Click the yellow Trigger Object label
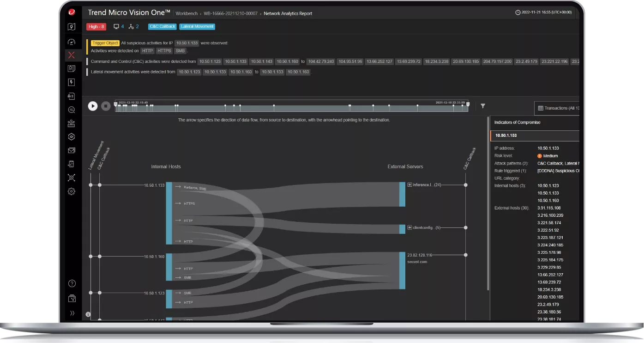 tap(106, 43)
